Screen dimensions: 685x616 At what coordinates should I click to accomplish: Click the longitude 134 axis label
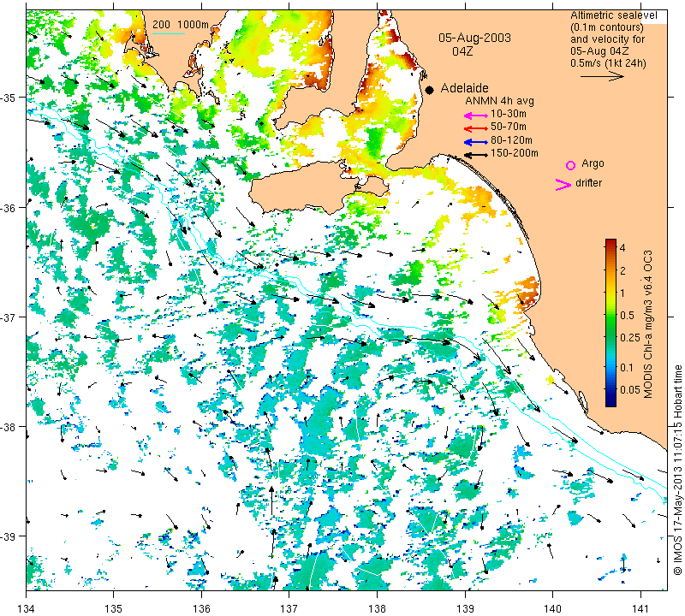[27, 608]
